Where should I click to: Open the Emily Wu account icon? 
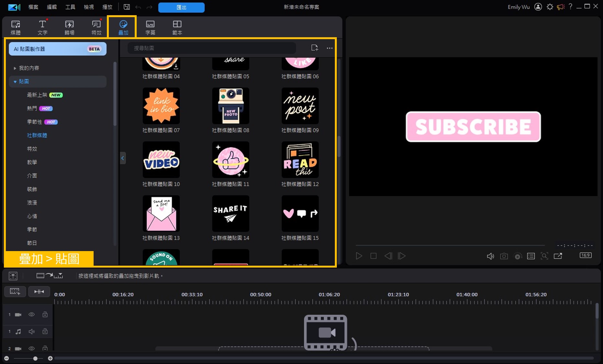538,7
